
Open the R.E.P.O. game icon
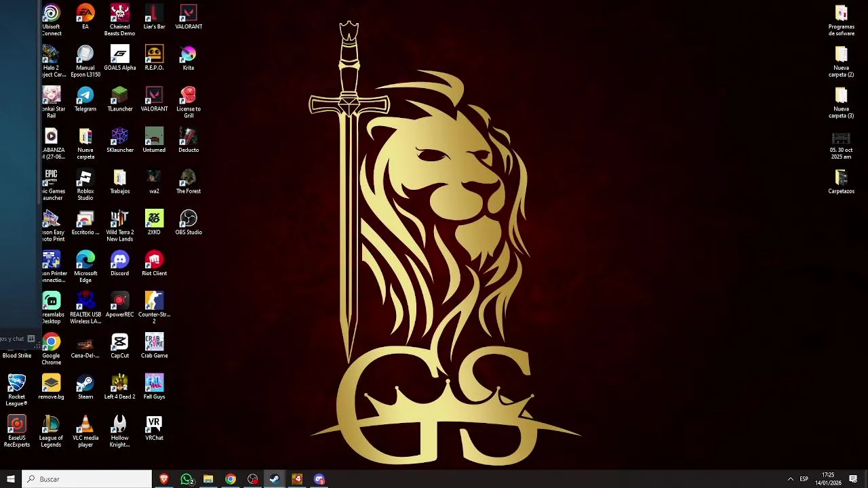pyautogui.click(x=154, y=58)
